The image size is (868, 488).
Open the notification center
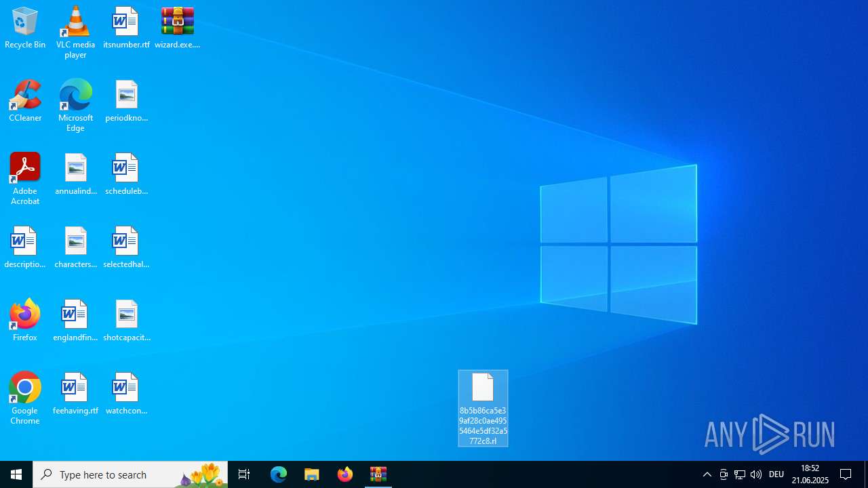tap(846, 474)
